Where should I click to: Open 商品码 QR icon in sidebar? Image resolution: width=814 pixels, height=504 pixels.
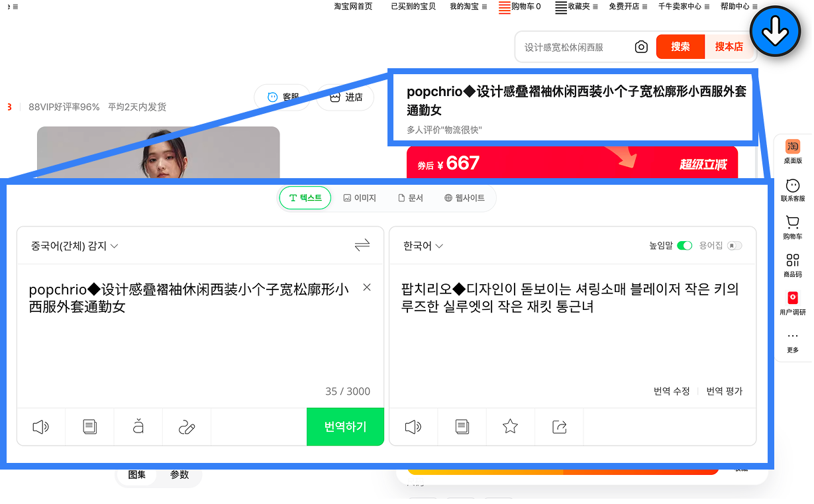click(792, 262)
